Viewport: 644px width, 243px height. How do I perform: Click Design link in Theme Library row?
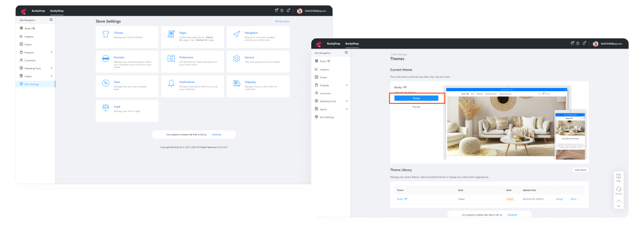click(559, 199)
